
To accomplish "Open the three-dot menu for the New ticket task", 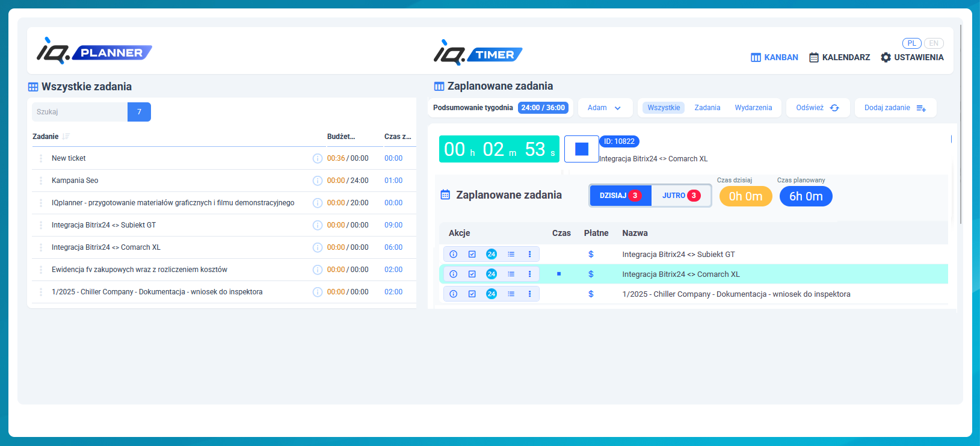I will [x=41, y=158].
